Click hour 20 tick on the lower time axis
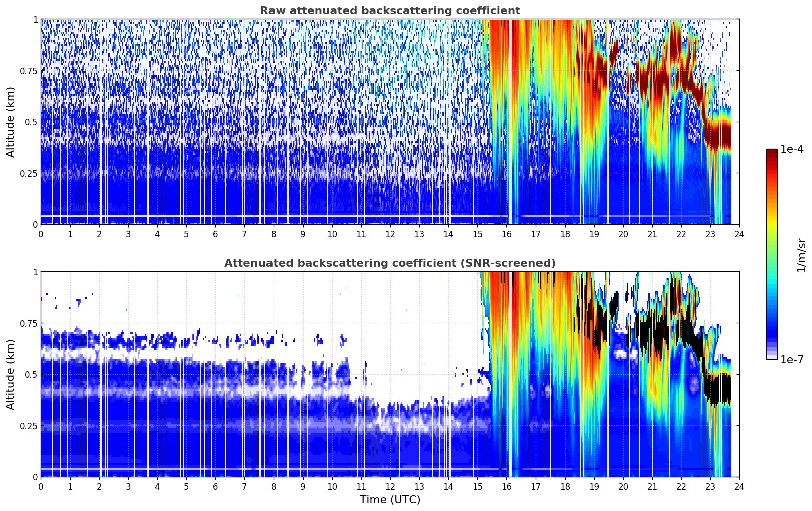 [x=623, y=486]
